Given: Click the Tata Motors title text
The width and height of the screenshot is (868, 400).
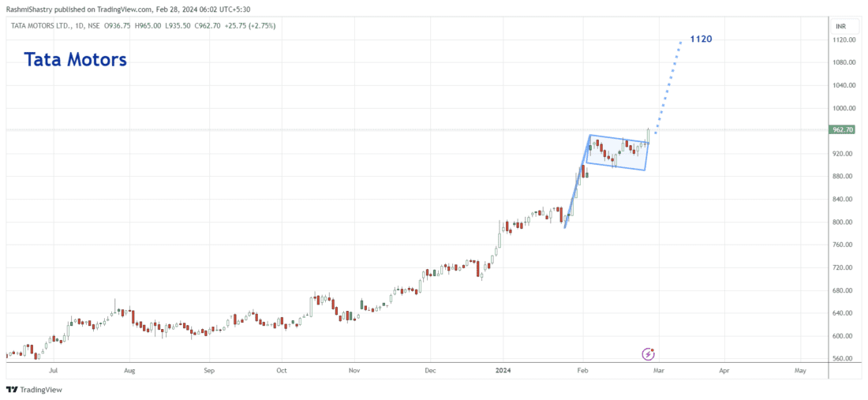Looking at the screenshot, I should [76, 60].
